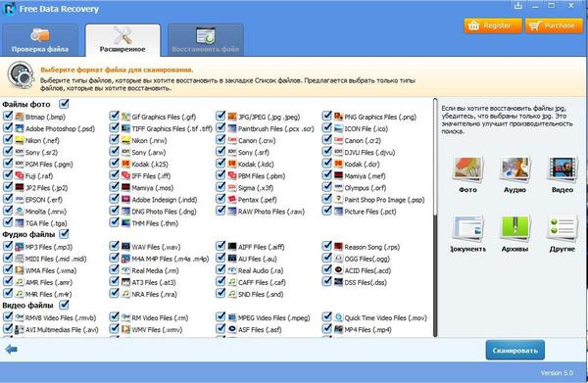Click the Purchase button
This screenshot has width=588, height=383.
click(x=555, y=25)
